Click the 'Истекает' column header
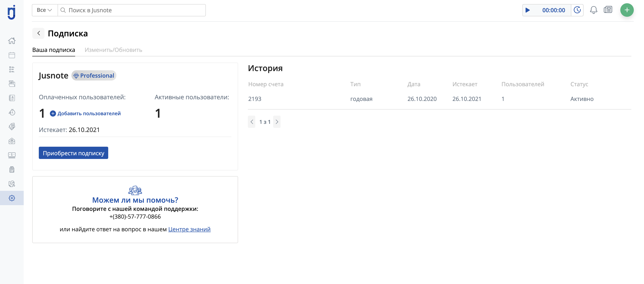 [x=465, y=84]
